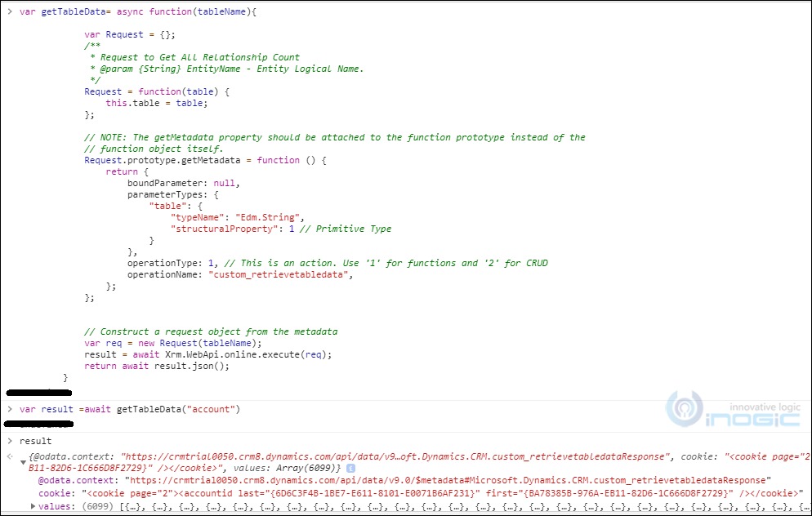812x516 pixels.
Task: Click the output return arrow icon
Action: pos(10,454)
